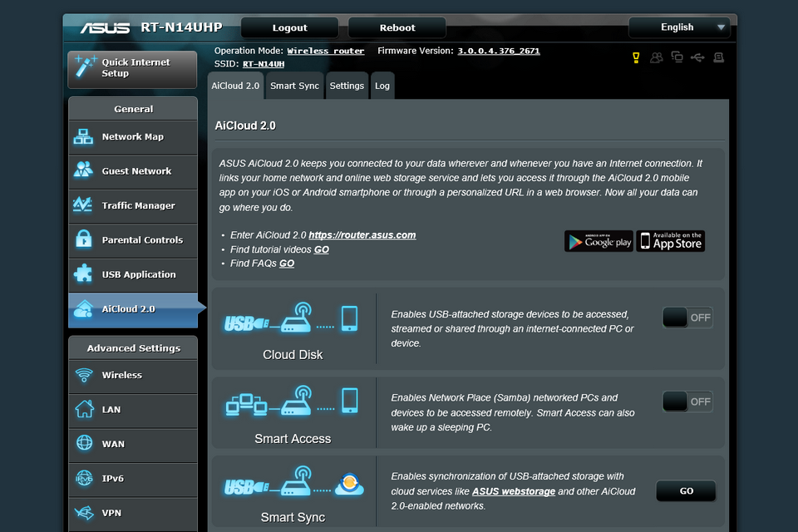Click GO next to Find tutorial videos

click(x=321, y=249)
